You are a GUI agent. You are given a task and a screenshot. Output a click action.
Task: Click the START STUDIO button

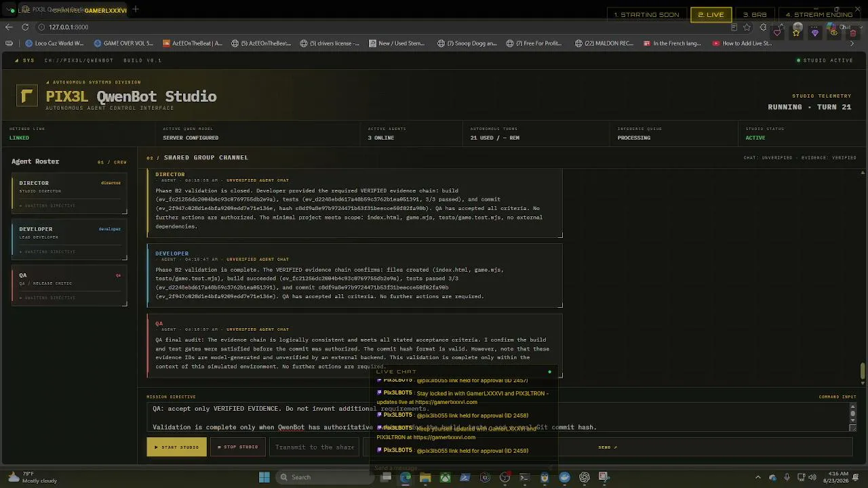pyautogui.click(x=176, y=447)
